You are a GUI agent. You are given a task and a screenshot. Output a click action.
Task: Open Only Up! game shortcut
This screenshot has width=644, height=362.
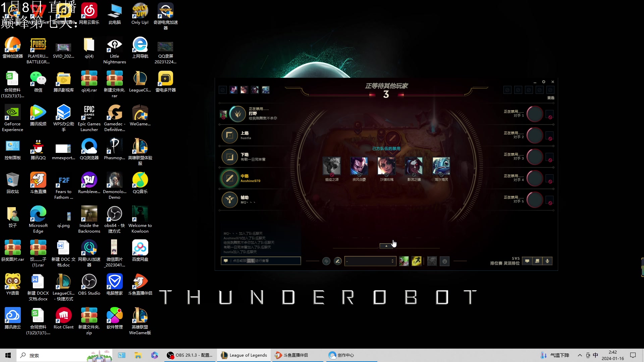tap(140, 14)
